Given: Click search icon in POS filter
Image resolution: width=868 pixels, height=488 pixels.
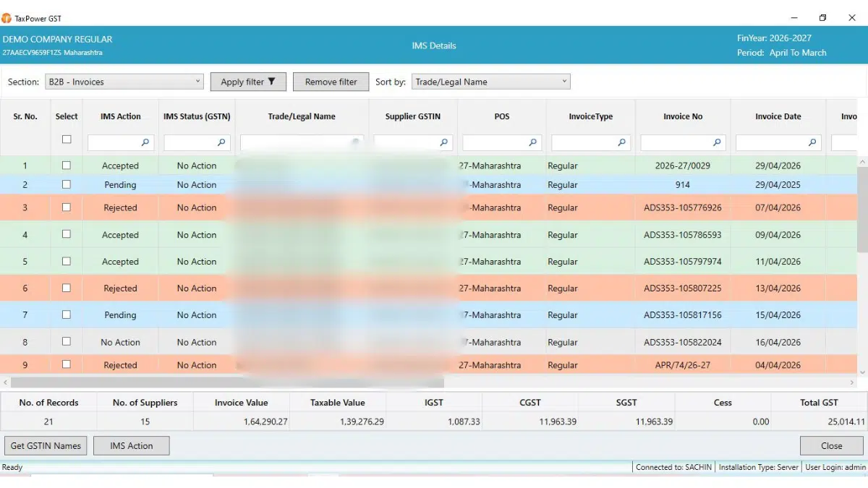Looking at the screenshot, I should coord(533,143).
